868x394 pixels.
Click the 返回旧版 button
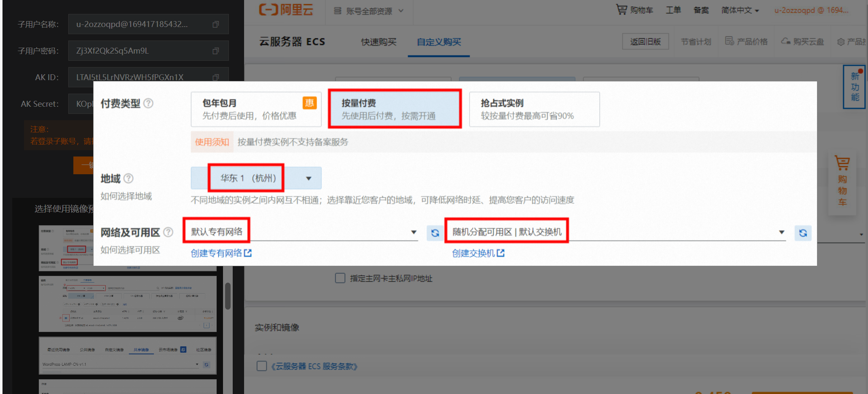tap(645, 41)
